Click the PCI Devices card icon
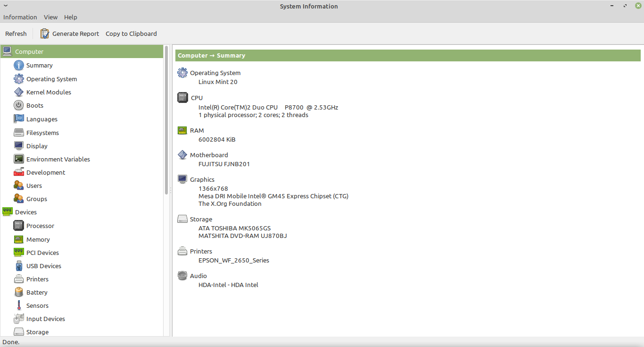This screenshot has height=347, width=644. [x=19, y=253]
